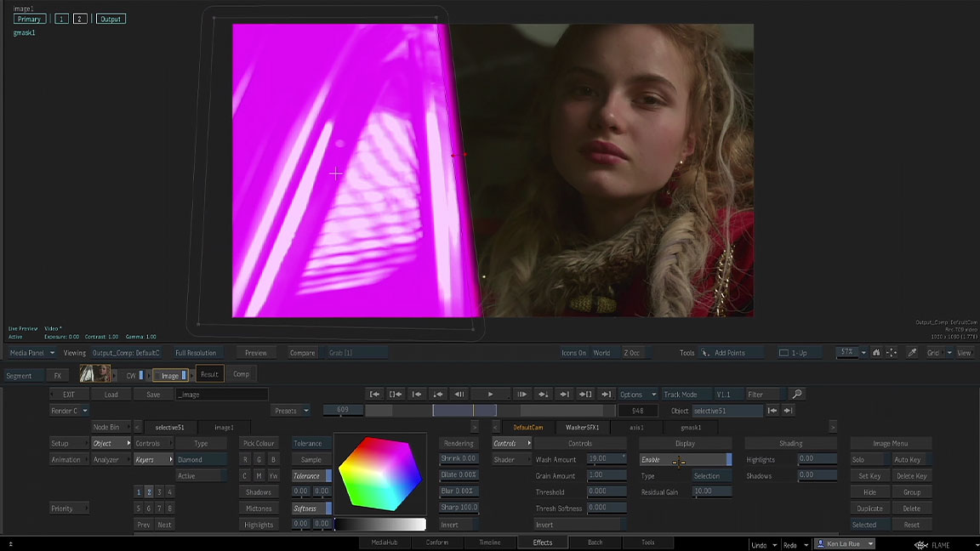Image resolution: width=980 pixels, height=551 pixels.
Task: Go to next keyframe transport icon
Action: pyautogui.click(x=543, y=395)
